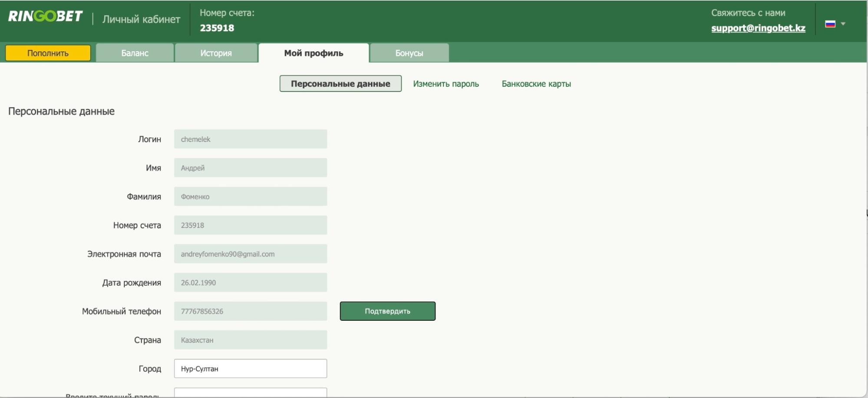Click the Дата рождения label
The width and height of the screenshot is (868, 398).
click(x=132, y=283)
